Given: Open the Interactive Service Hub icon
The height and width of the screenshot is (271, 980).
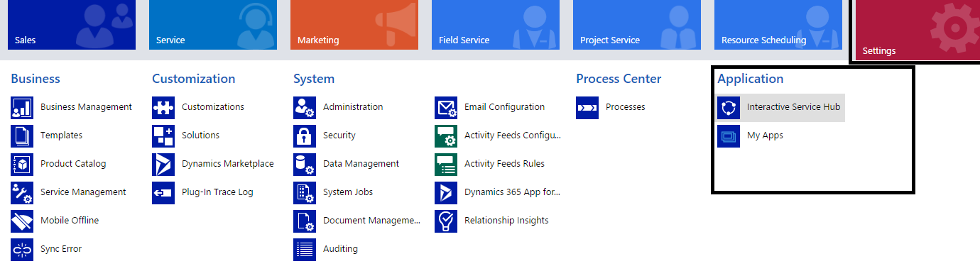Looking at the screenshot, I should [x=729, y=107].
